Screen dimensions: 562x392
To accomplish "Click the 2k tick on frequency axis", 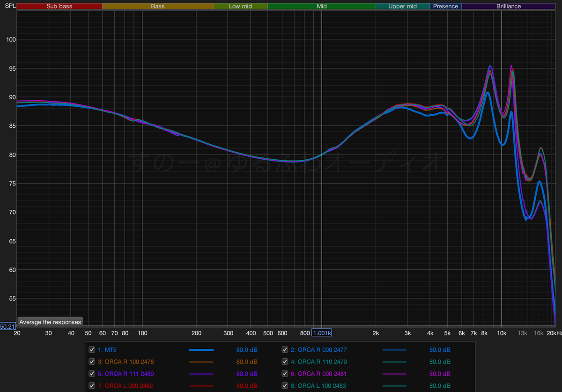I will pyautogui.click(x=376, y=333).
